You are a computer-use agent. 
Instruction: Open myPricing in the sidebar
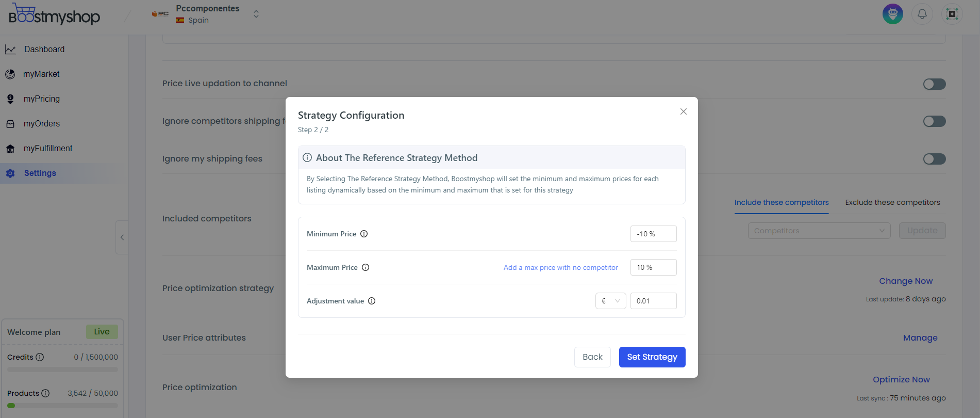pyautogui.click(x=42, y=99)
